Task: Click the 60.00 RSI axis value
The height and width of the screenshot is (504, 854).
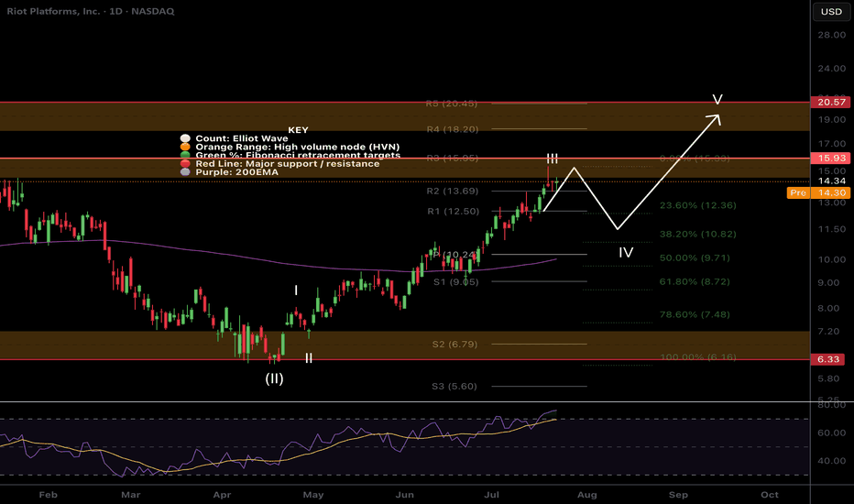Action: point(832,433)
